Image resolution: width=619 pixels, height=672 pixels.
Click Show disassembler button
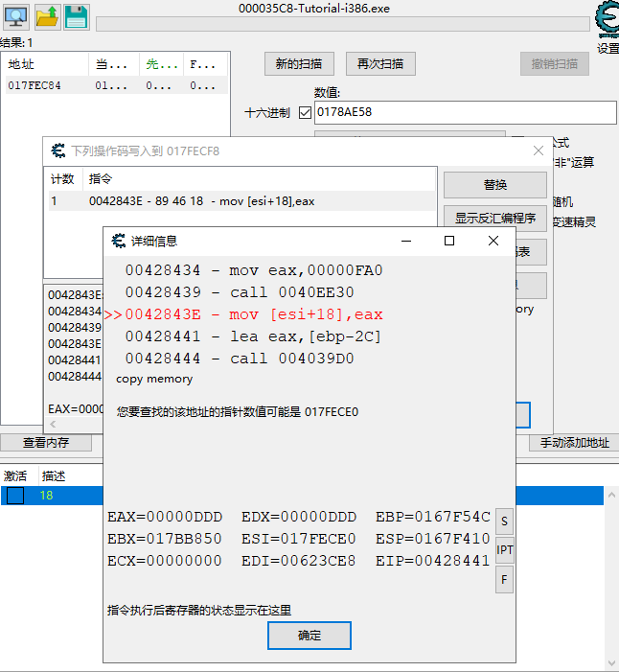click(x=495, y=219)
